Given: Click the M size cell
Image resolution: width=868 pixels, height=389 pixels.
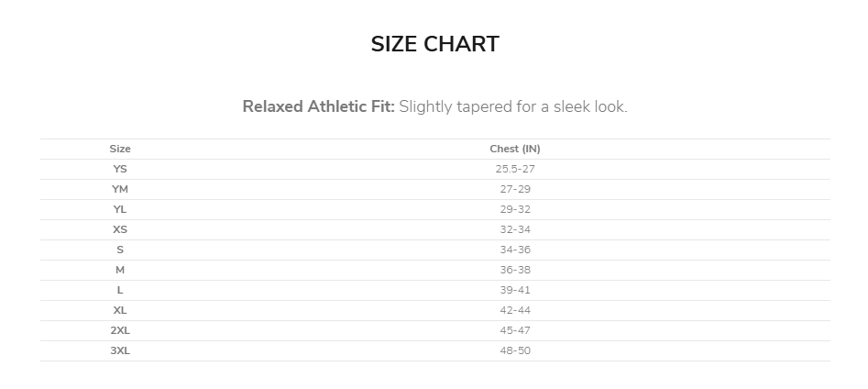Looking at the screenshot, I should (120, 270).
